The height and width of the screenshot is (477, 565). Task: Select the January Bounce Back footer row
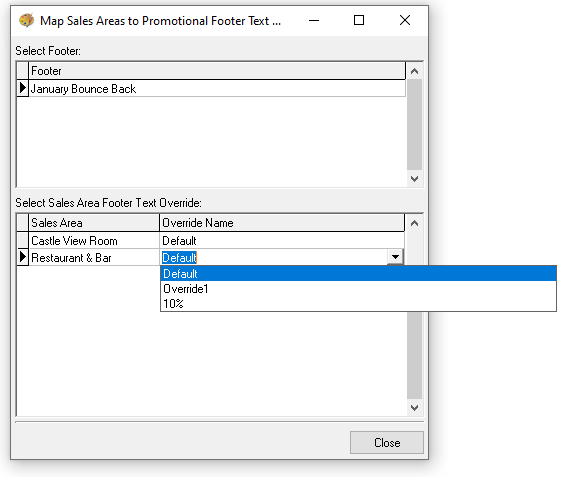217,89
